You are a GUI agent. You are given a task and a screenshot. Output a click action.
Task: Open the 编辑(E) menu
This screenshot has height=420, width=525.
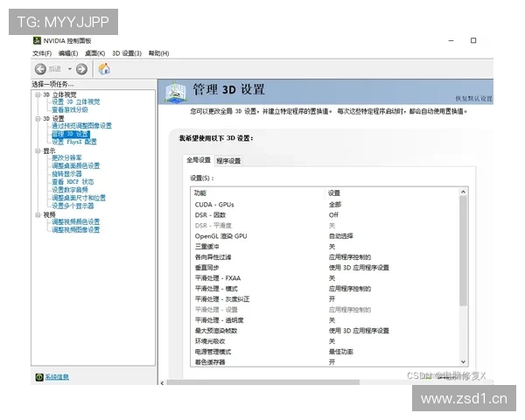click(68, 53)
